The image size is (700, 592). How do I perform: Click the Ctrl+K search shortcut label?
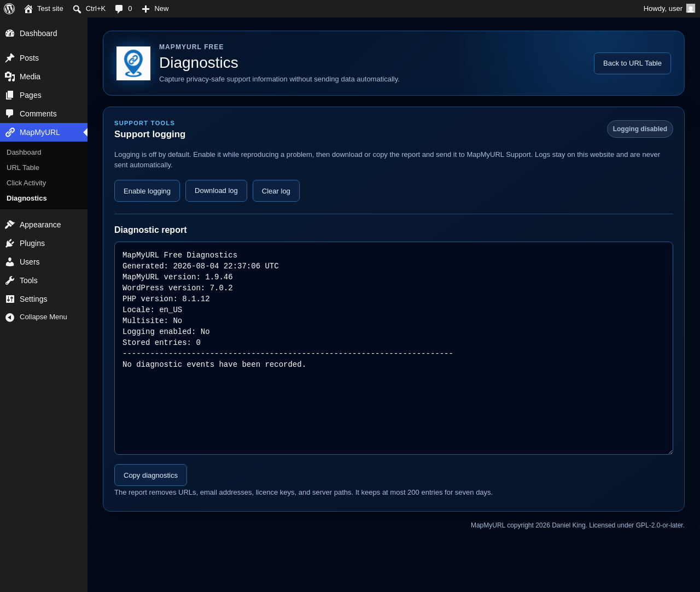click(x=96, y=9)
